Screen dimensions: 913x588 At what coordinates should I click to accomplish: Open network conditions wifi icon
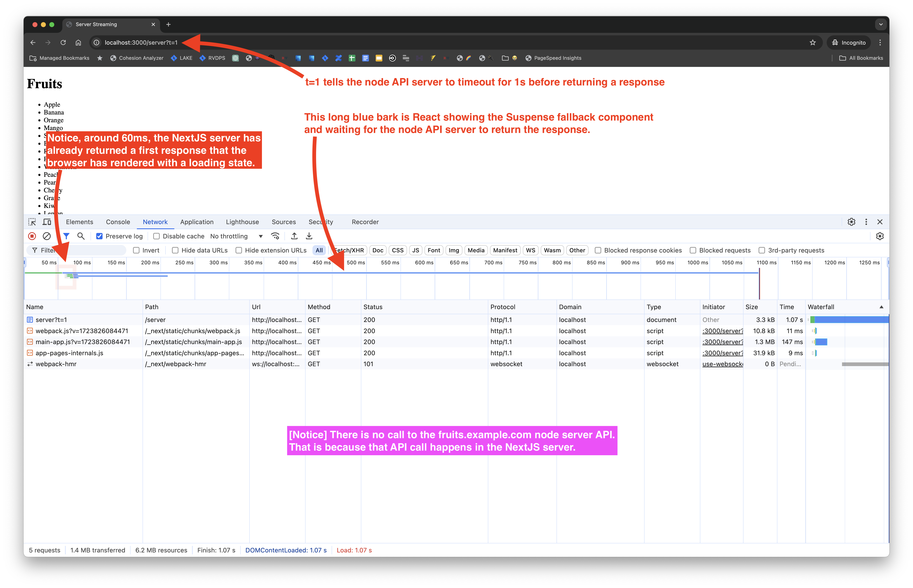[x=275, y=236]
